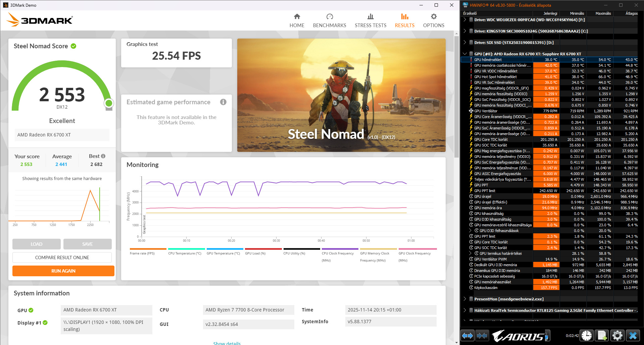
Task: Open the STRESS TESTS tab
Action: 370,21
